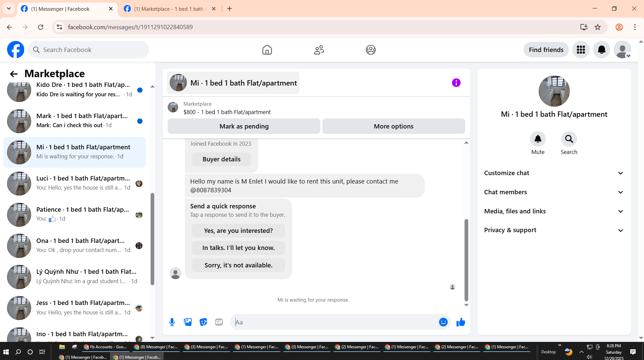
Task: Open Windows taskbar search
Action: click(x=18, y=352)
